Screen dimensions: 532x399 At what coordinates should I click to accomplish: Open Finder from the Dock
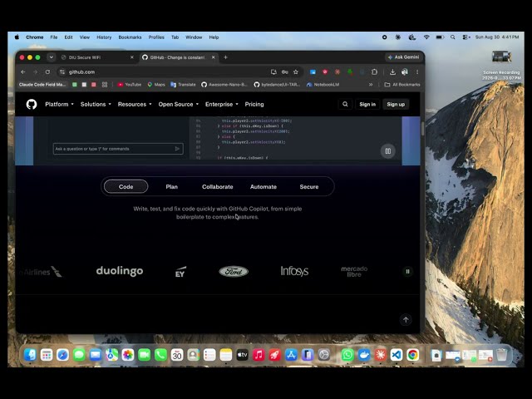pos(30,355)
